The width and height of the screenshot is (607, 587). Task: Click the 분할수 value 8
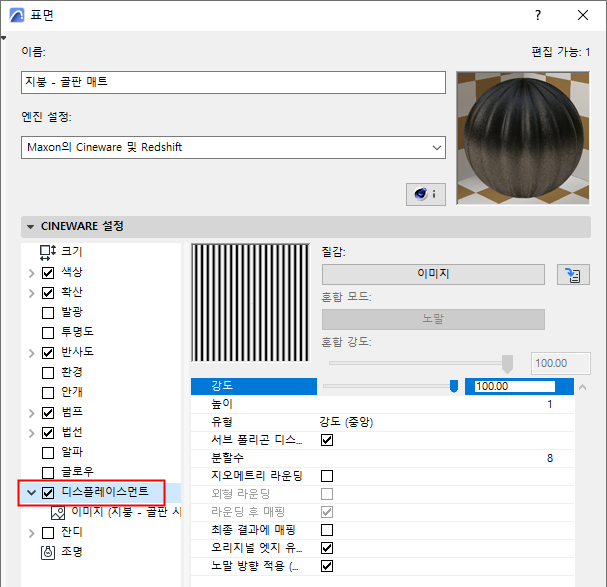[550, 458]
